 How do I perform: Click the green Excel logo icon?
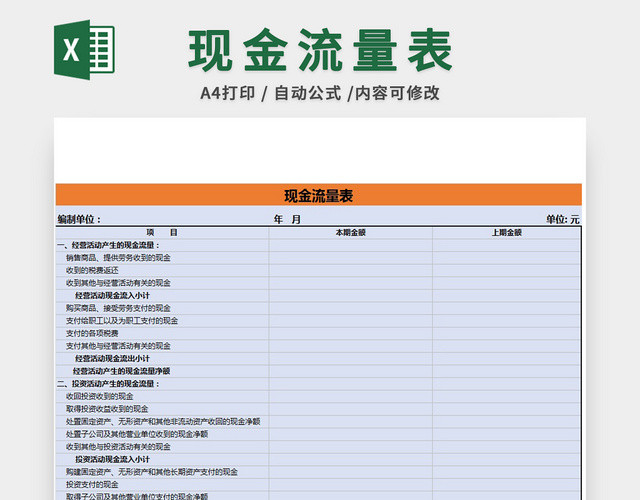pos(84,50)
